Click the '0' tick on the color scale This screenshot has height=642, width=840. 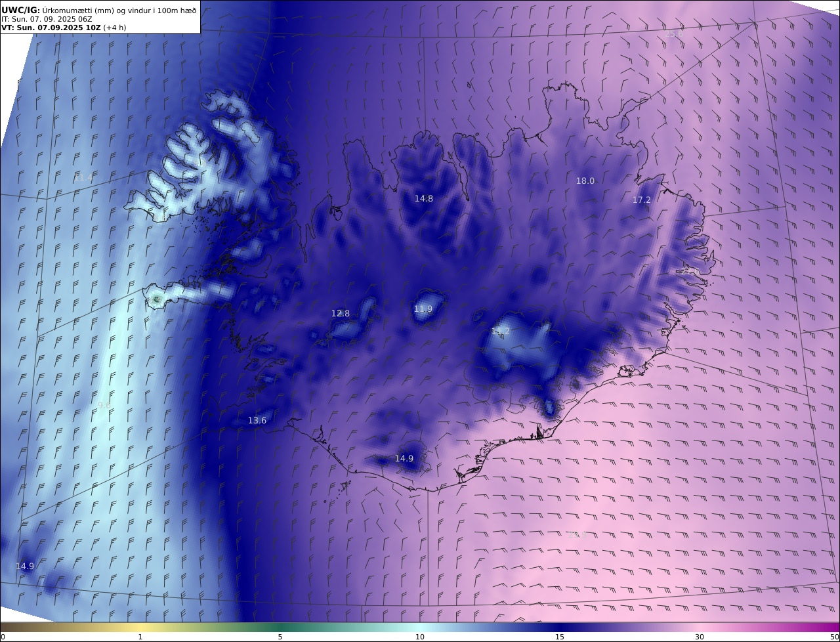click(3, 637)
